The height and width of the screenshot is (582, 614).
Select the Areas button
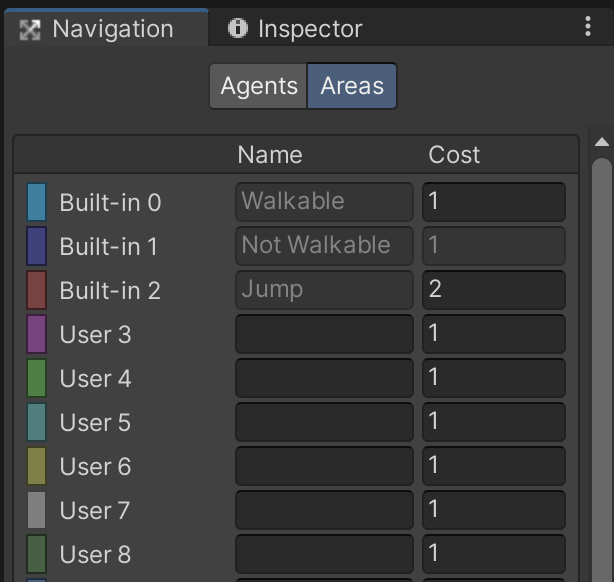click(352, 86)
